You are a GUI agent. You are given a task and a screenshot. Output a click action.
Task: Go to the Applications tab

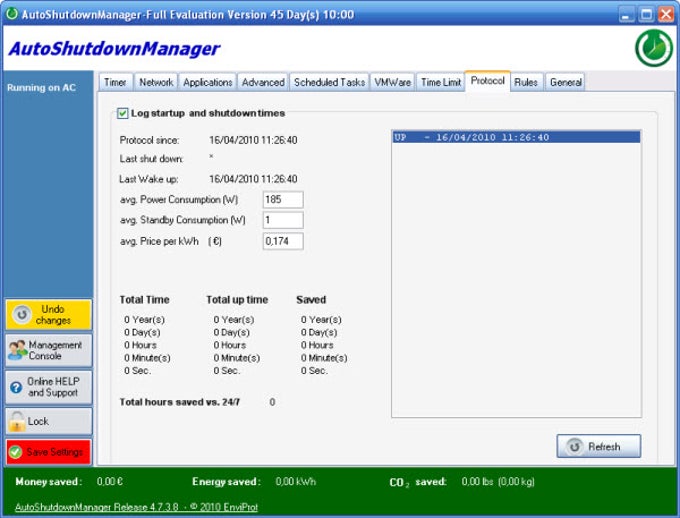pos(207,82)
